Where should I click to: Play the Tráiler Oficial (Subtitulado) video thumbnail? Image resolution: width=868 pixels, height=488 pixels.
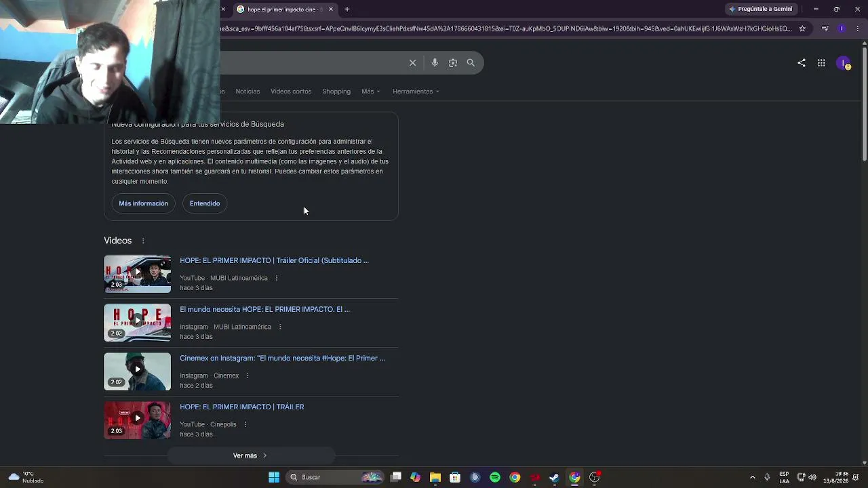coord(137,274)
